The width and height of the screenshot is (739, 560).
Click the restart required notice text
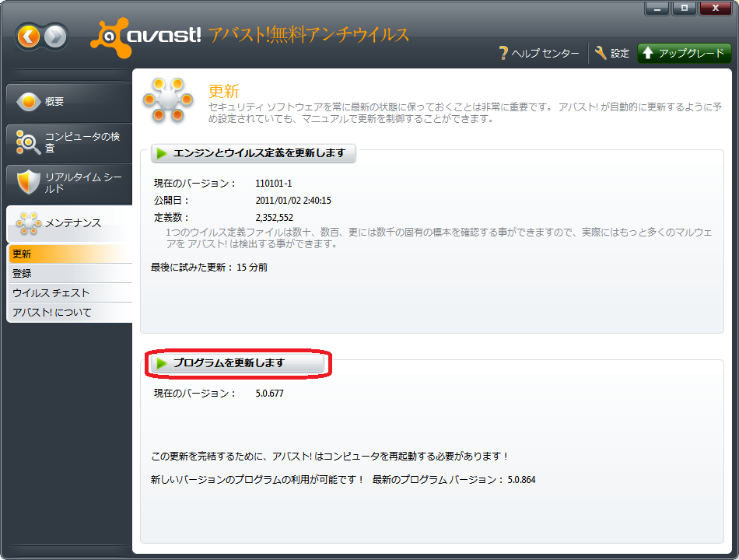tap(329, 457)
